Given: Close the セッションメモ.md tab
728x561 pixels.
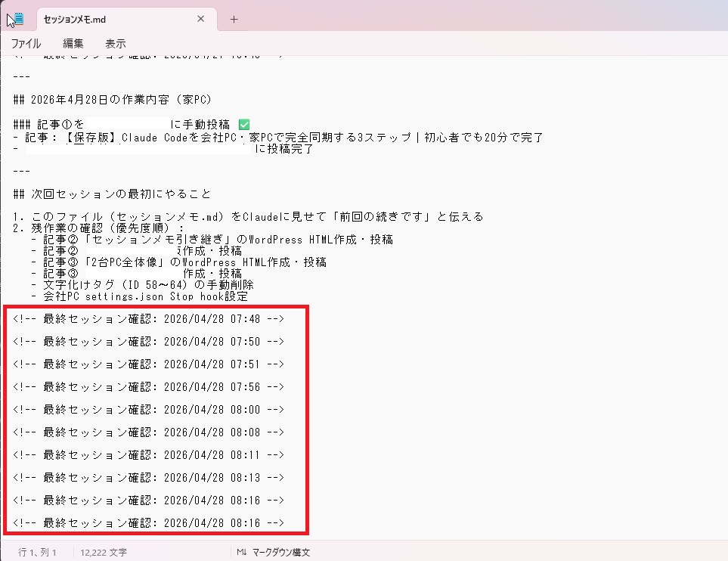Looking at the screenshot, I should coord(200,19).
